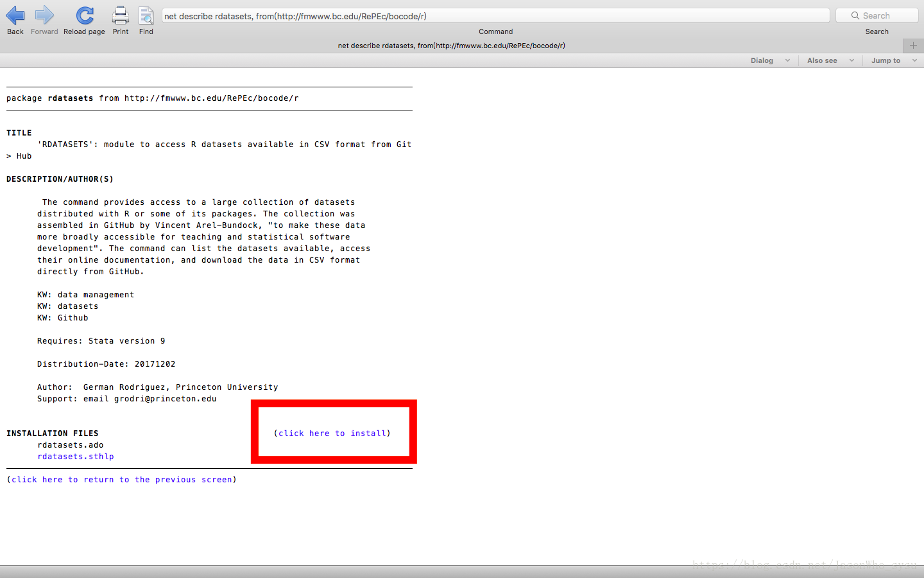The height and width of the screenshot is (578, 924).
Task: Click the 'KW: data management' line
Action: click(85, 295)
